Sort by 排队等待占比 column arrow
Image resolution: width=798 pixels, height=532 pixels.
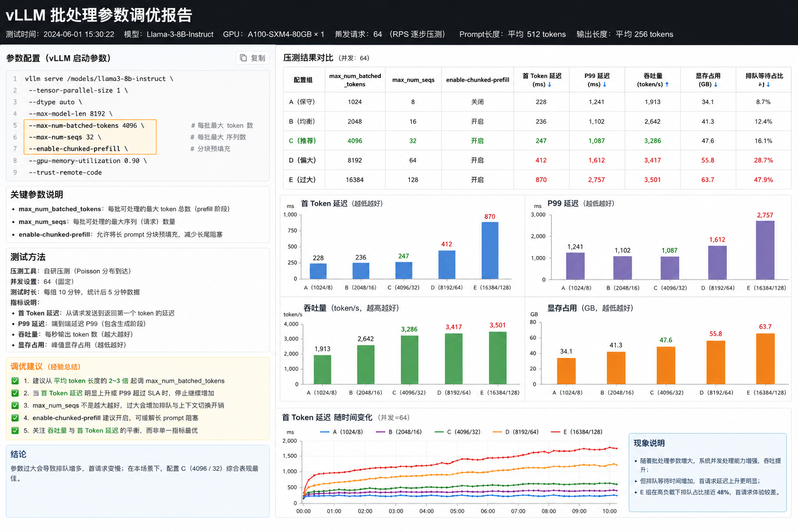click(x=768, y=85)
